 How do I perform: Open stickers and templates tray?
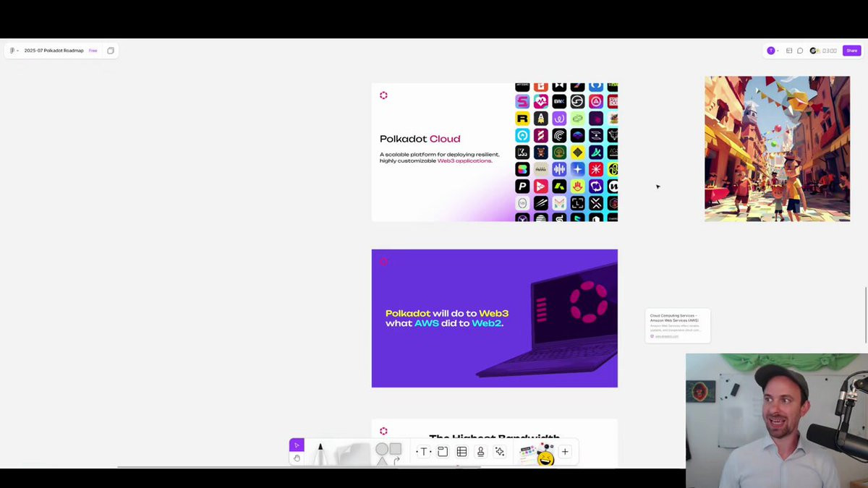[x=537, y=454]
